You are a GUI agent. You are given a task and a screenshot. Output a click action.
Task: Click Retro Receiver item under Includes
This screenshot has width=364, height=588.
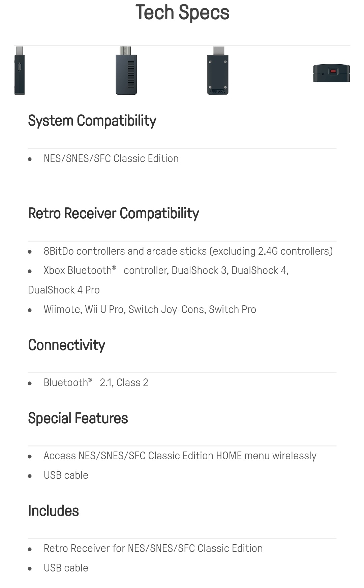click(x=153, y=549)
